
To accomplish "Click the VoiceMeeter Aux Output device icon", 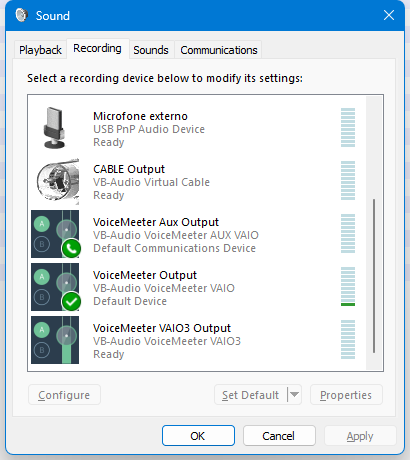I will point(55,234).
